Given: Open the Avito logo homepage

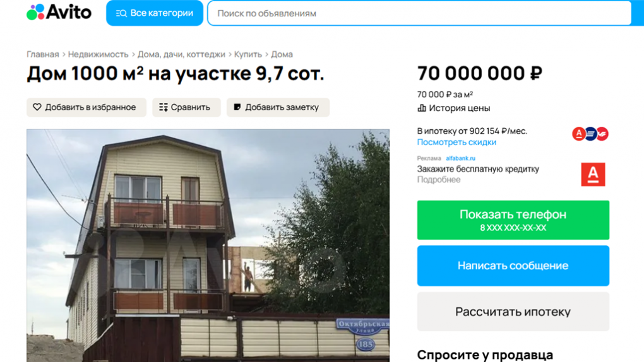Looking at the screenshot, I should [x=59, y=13].
